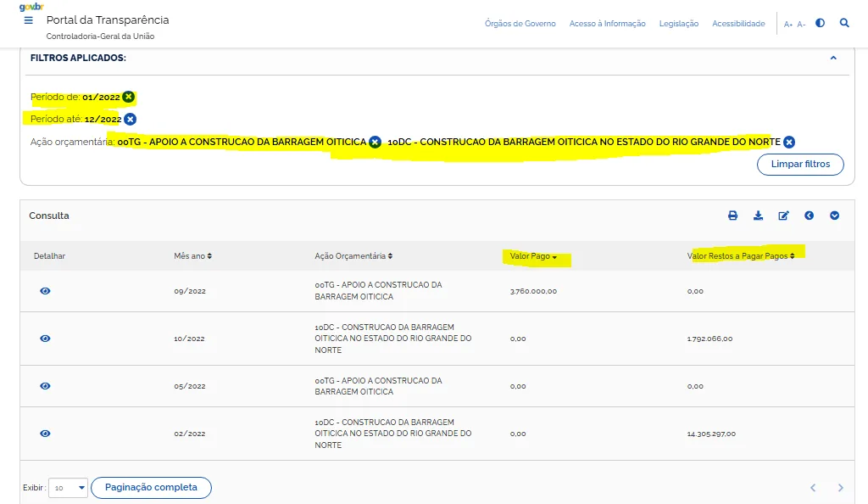Sort by Mês ano column
868x504 pixels.
coord(192,256)
